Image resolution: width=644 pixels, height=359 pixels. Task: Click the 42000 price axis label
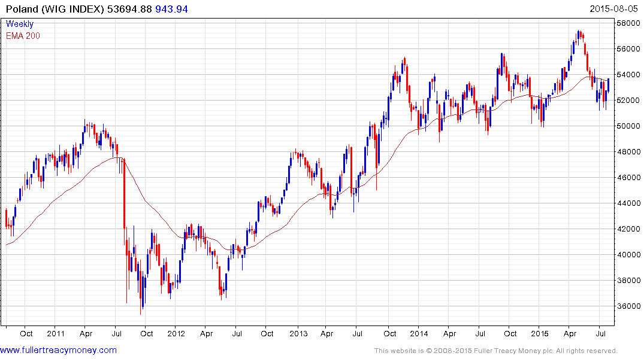point(628,229)
